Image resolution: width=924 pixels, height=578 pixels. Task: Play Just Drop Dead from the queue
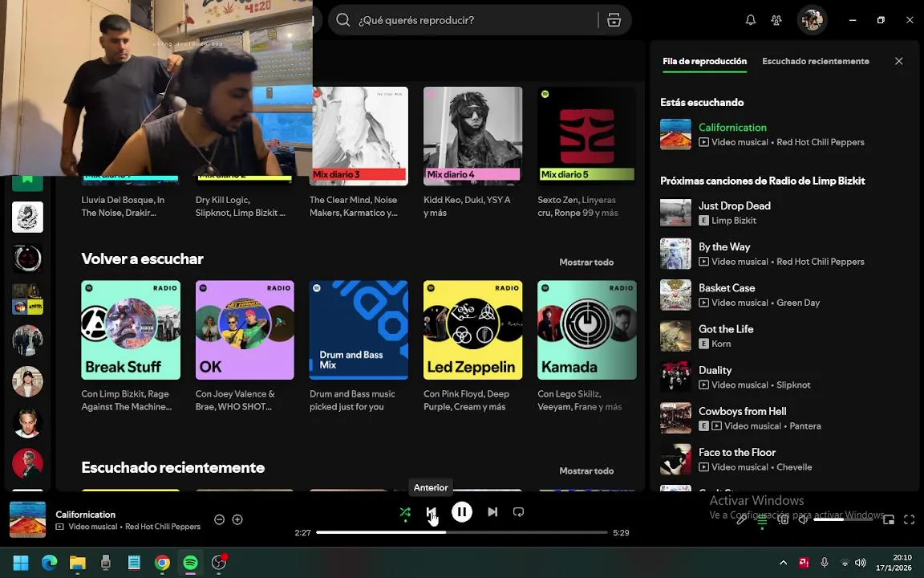[x=784, y=212]
